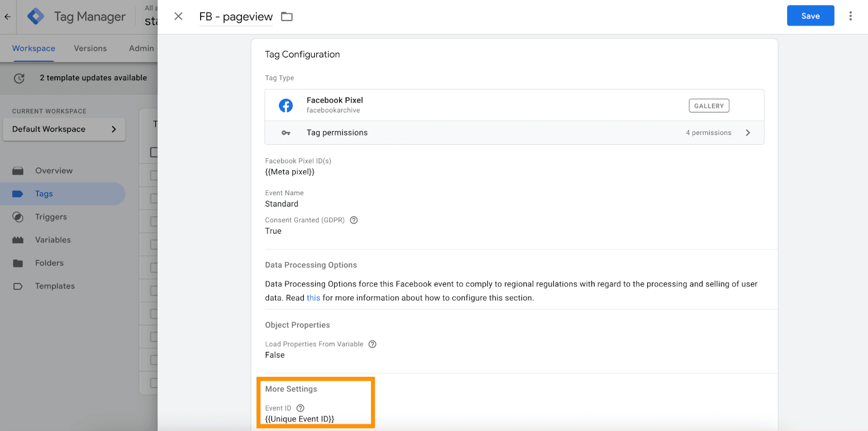This screenshot has height=431, width=868.
Task: Open help for Load Properties From Variable
Action: click(373, 344)
